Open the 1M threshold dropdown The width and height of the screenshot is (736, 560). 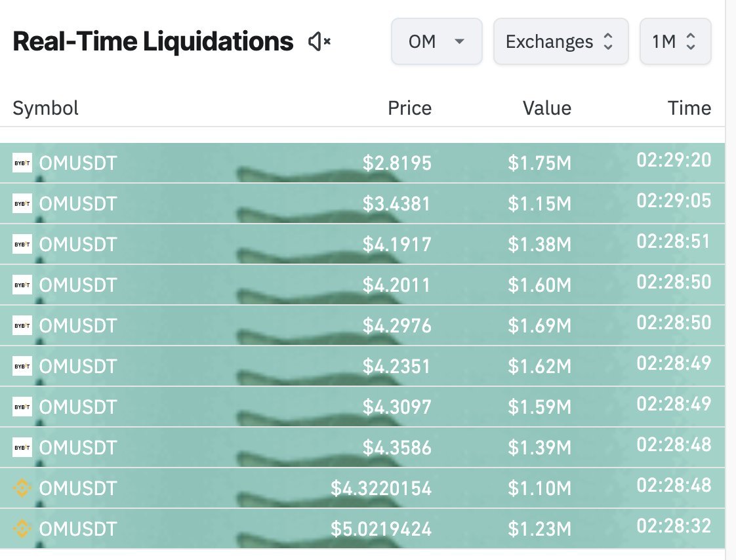[674, 42]
